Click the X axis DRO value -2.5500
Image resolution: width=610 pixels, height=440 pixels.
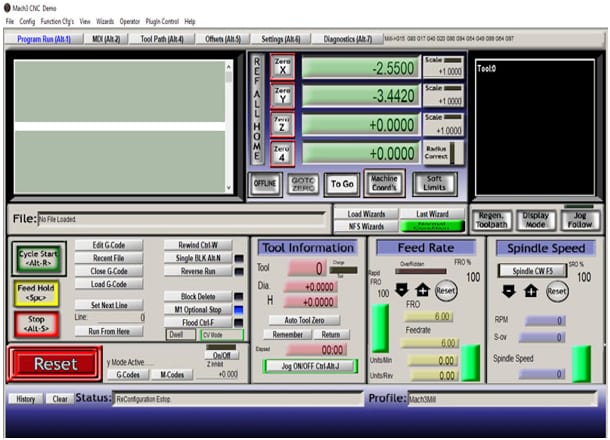point(361,68)
